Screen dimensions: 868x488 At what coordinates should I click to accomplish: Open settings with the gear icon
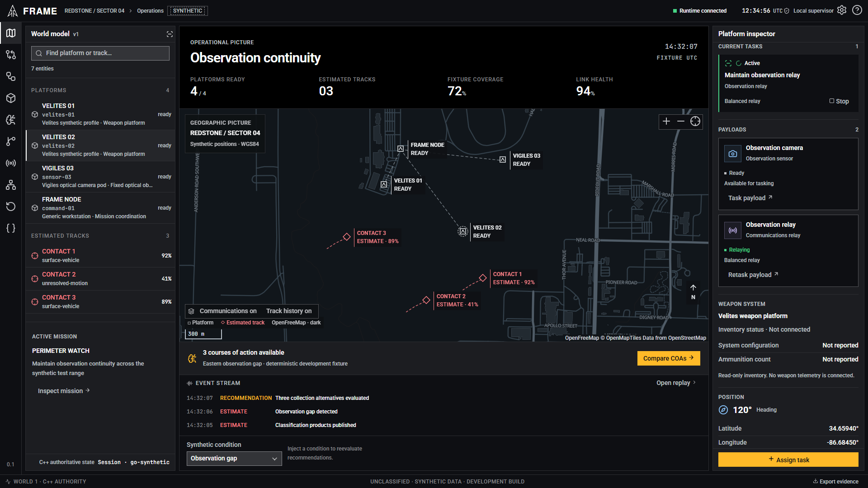pos(842,10)
